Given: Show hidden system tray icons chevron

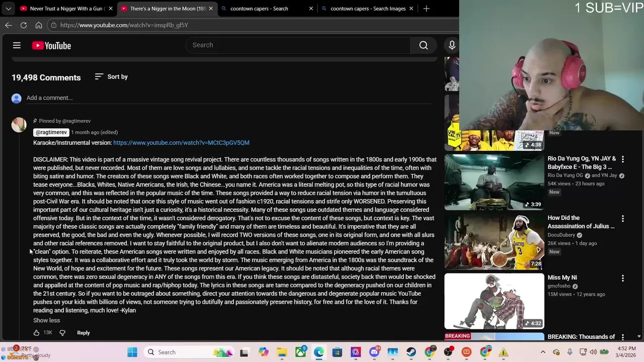Looking at the screenshot, I should pyautogui.click(x=543, y=352).
